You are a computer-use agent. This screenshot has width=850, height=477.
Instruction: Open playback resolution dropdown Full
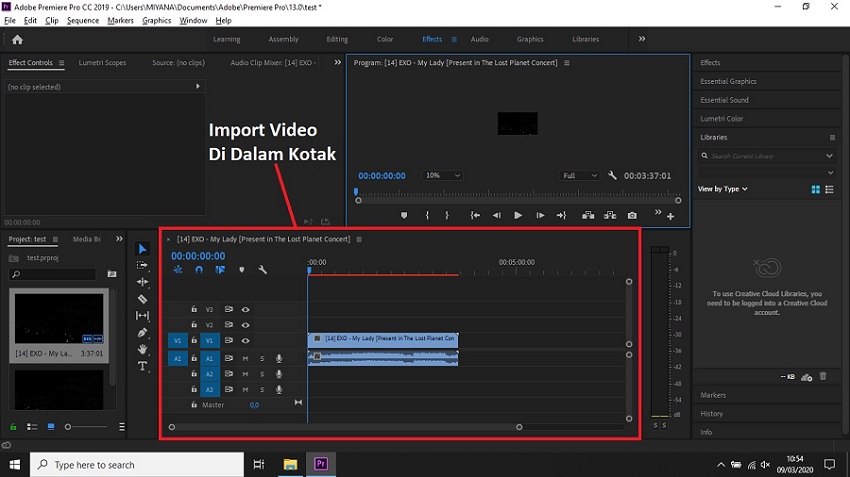pyautogui.click(x=579, y=176)
